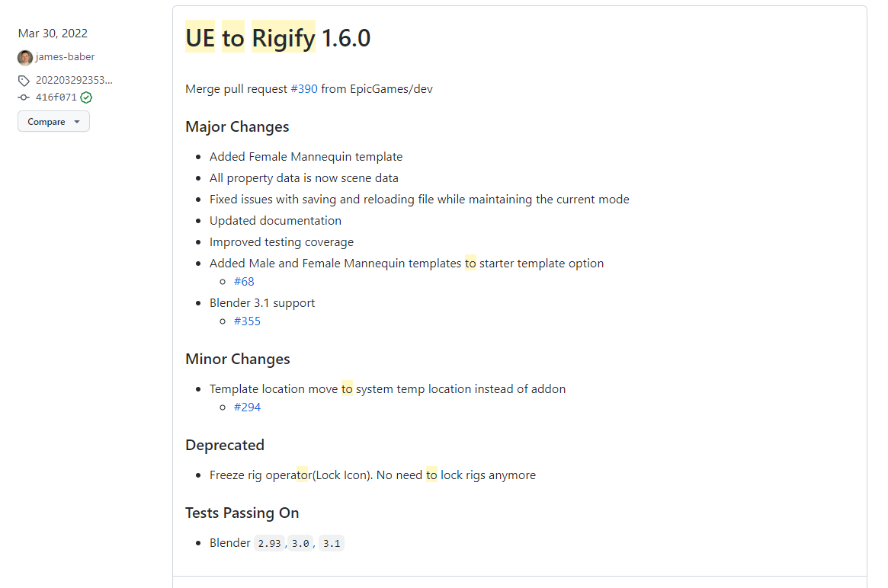Click the tag icon beside 202203292353
Screen dimensions: 888x588
24,81
